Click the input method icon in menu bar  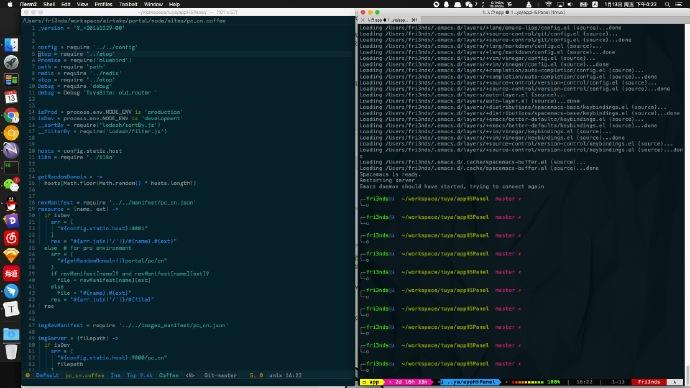(x=595, y=4)
